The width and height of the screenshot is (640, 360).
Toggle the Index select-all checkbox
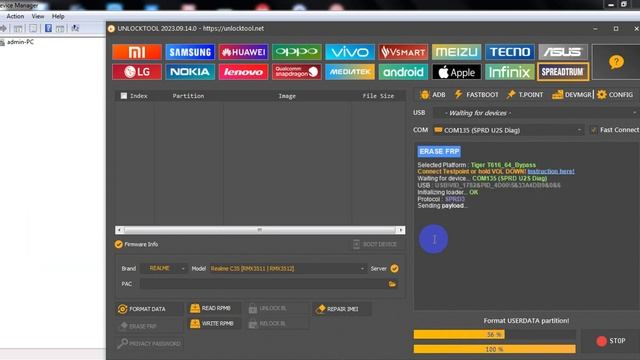(x=124, y=96)
